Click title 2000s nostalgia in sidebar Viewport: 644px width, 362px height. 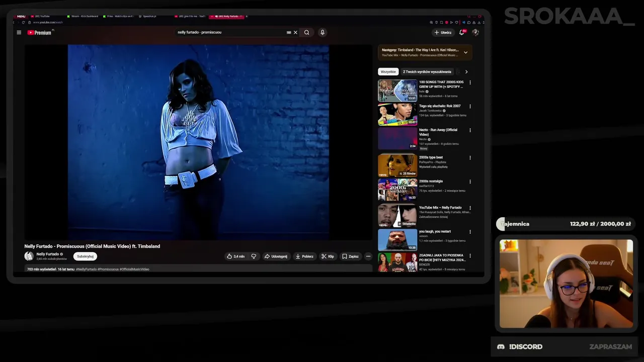pyautogui.click(x=431, y=181)
